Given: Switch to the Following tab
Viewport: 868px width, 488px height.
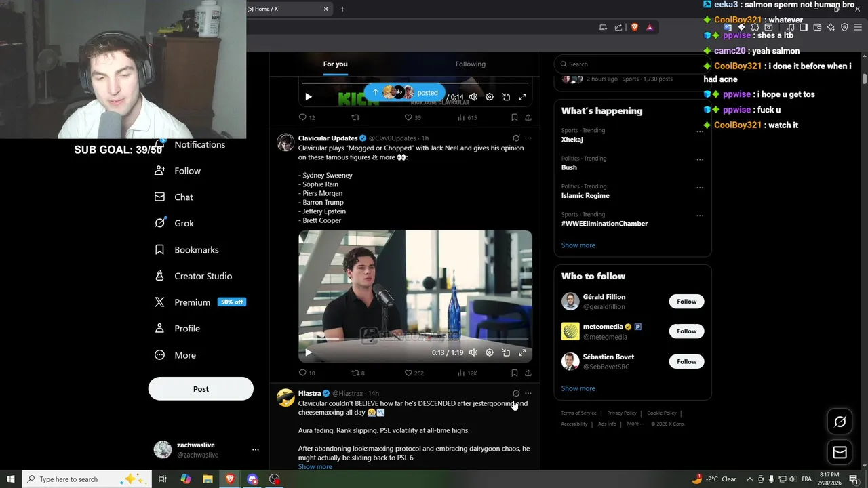Looking at the screenshot, I should tap(471, 64).
